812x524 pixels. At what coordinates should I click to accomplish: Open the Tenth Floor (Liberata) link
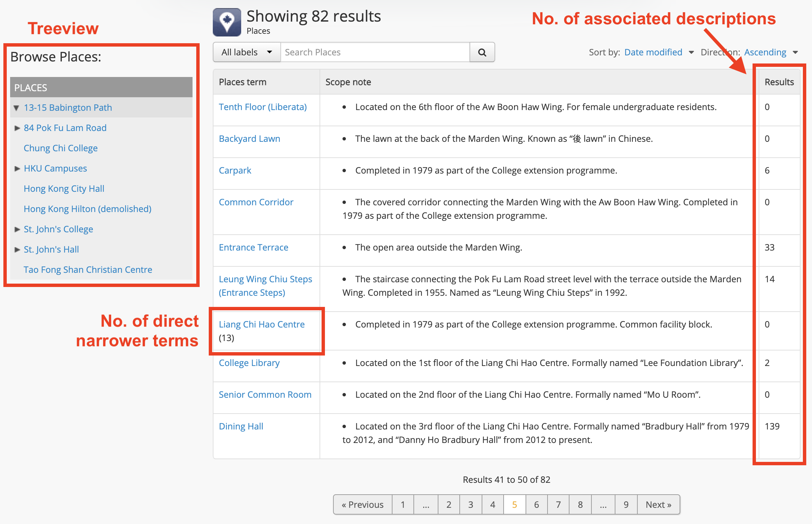[x=262, y=107]
